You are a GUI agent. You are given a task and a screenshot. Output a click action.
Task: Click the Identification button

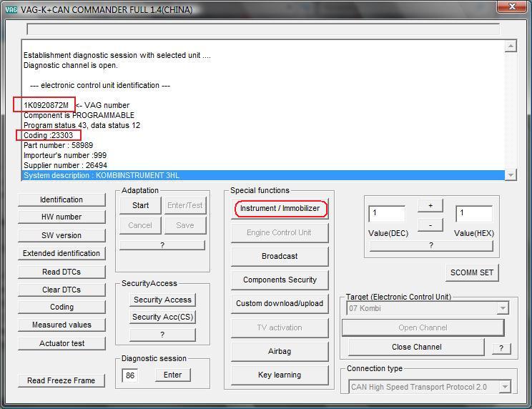click(61, 199)
